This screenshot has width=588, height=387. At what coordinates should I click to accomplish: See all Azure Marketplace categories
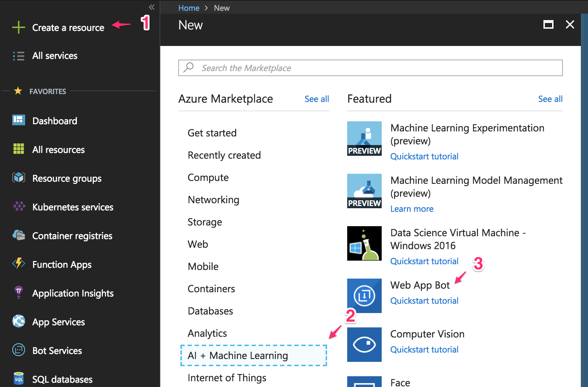(317, 99)
